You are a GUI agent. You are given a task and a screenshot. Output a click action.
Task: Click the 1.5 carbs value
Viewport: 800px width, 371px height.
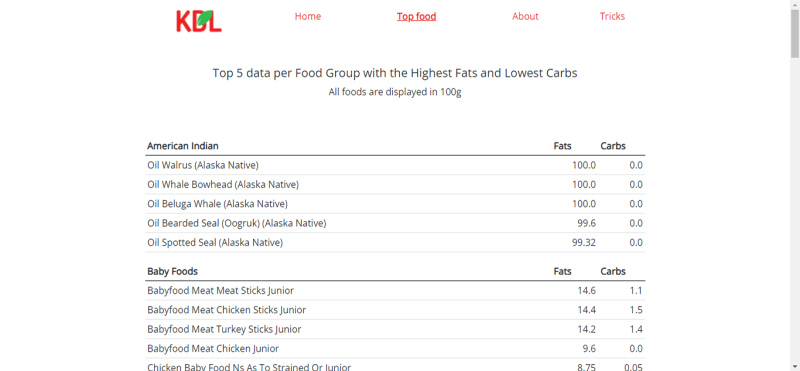pos(636,310)
